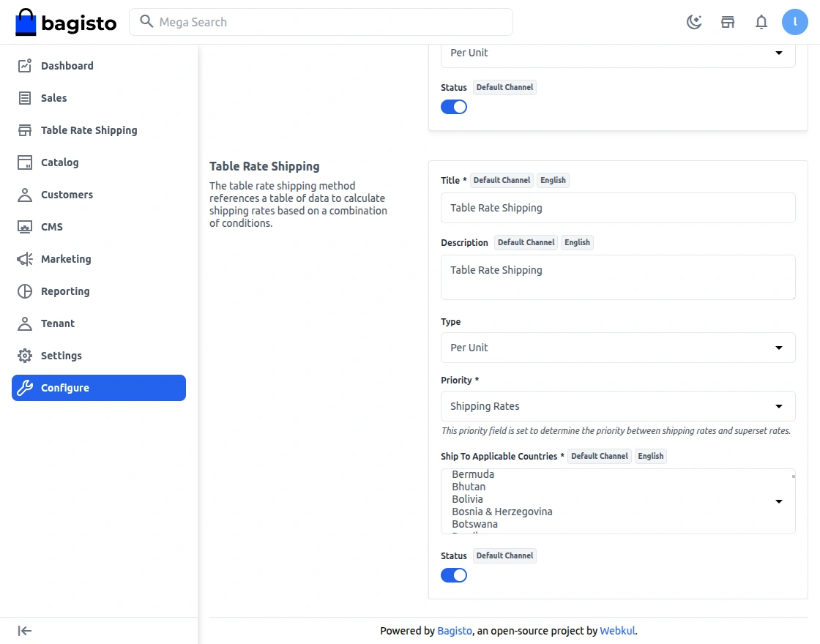Open the storefront icon in header
The width and height of the screenshot is (820, 644).
728,22
